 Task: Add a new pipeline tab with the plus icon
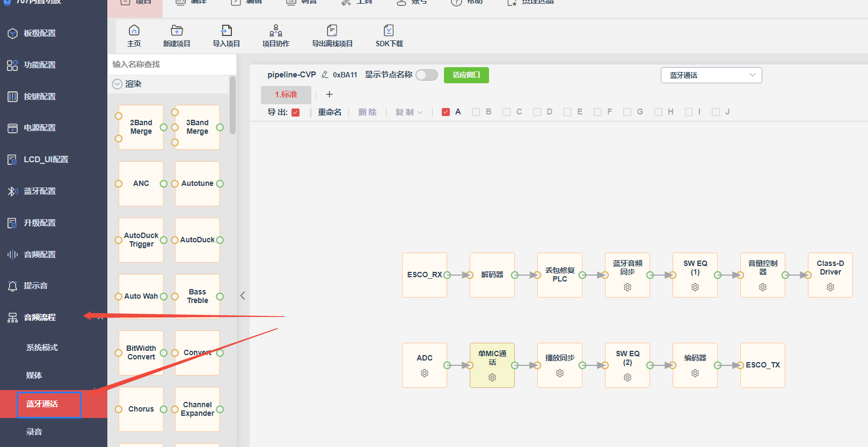(330, 95)
